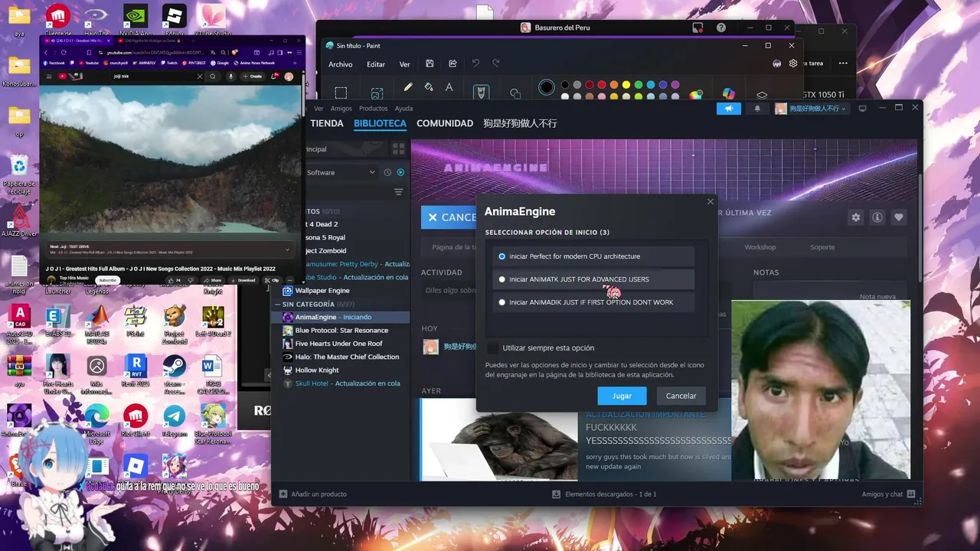Open the Paint color wheel editor
This screenshot has width=980, height=551.
click(696, 95)
